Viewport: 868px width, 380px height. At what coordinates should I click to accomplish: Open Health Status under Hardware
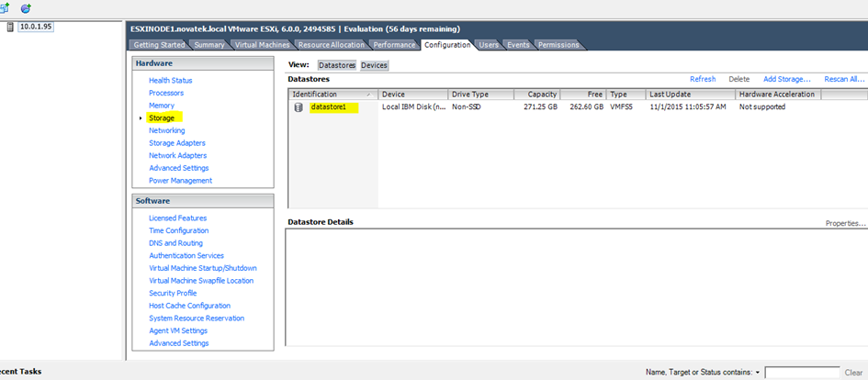[171, 81]
